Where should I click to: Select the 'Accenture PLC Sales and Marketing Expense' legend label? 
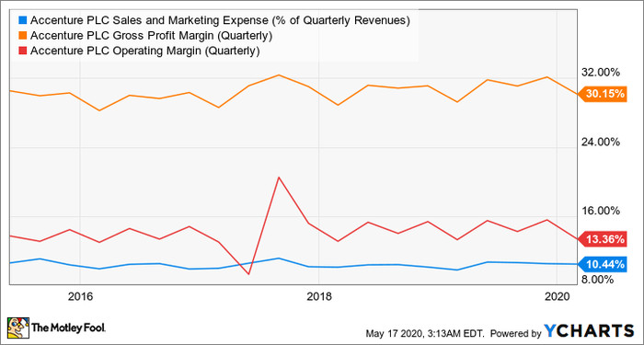point(220,20)
